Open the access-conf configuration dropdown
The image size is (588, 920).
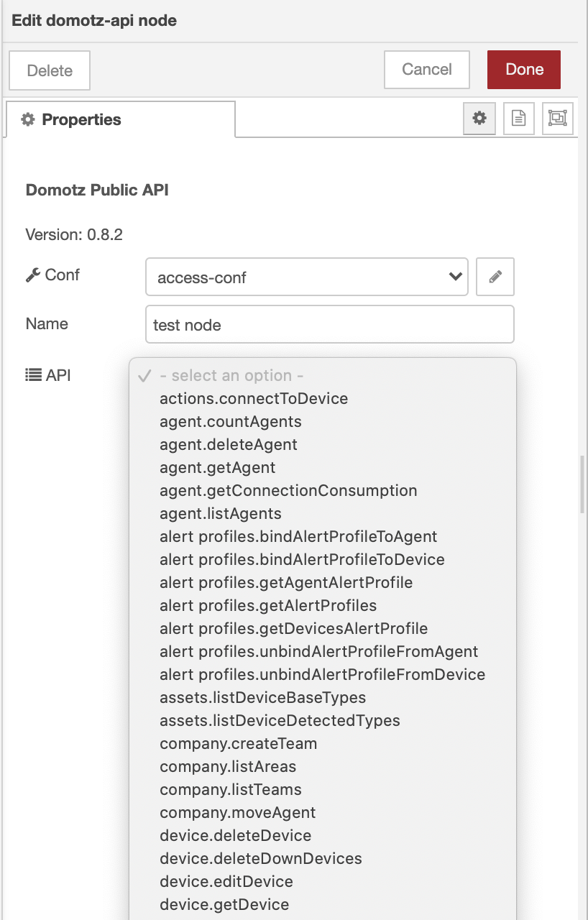coord(307,277)
